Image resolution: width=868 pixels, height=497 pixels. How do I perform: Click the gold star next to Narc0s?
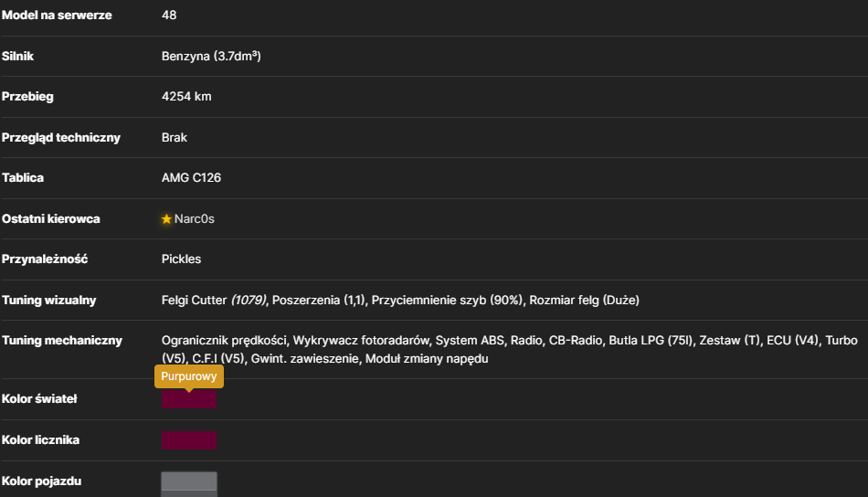[x=166, y=219]
